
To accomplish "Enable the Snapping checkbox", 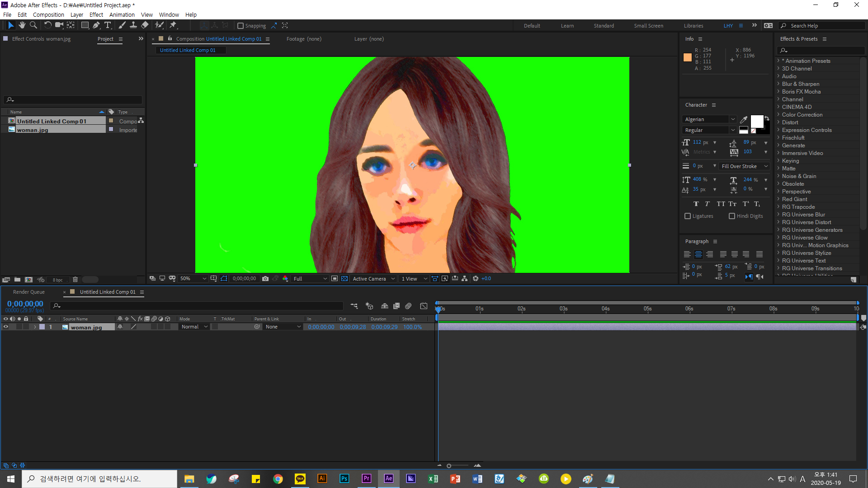I will (241, 26).
